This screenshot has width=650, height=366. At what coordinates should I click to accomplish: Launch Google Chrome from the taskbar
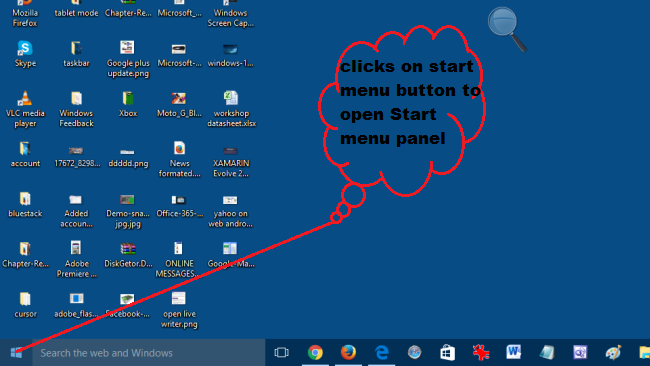(315, 353)
